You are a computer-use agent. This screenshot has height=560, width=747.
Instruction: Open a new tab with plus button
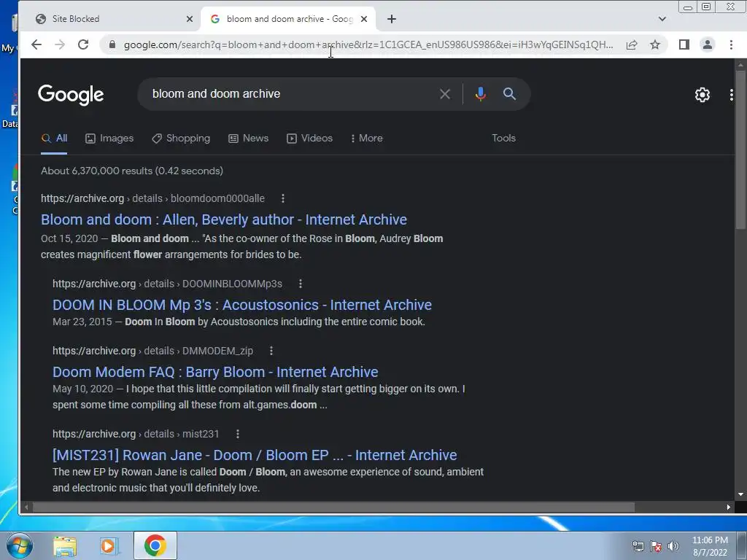coord(392,19)
